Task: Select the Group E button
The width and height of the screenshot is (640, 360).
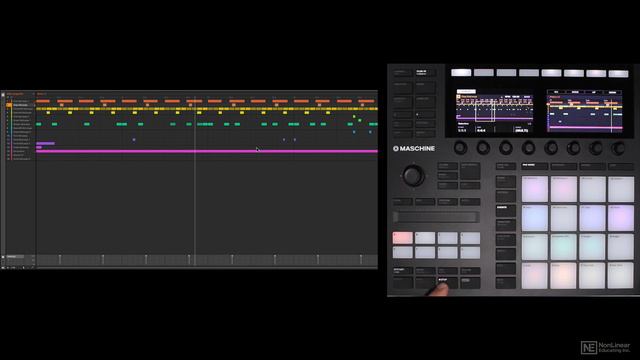Action: point(402,253)
